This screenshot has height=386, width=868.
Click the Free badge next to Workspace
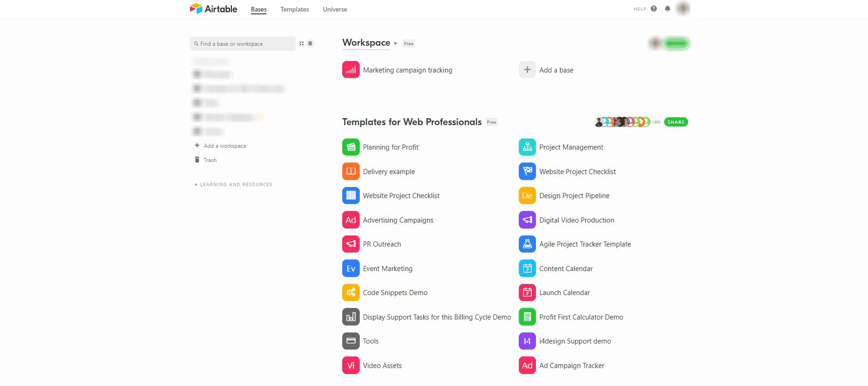coord(409,43)
